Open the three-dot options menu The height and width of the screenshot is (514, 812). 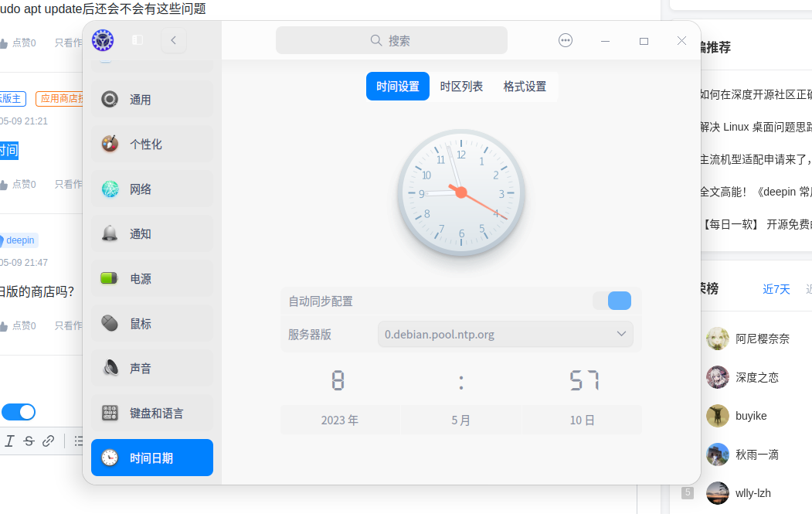point(566,40)
